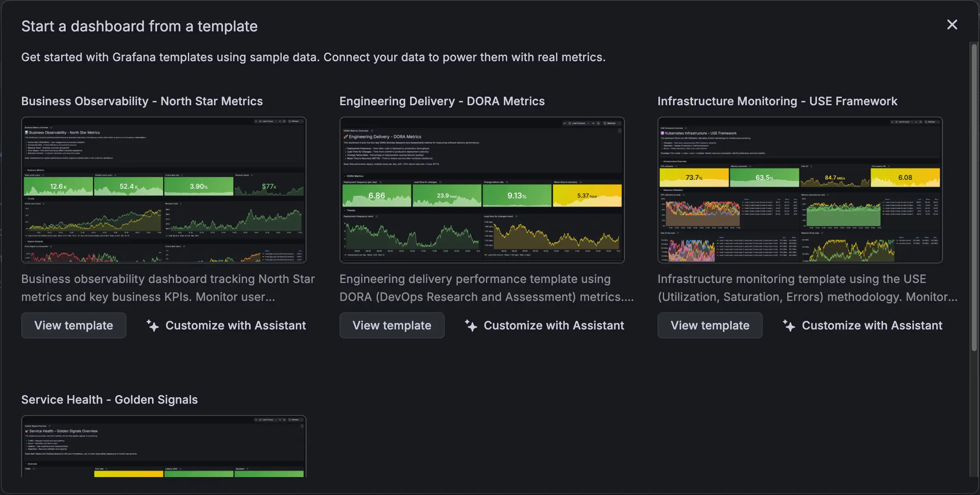Screen dimensions: 980x495
Task: Close the template dialog with the X
Action: (952, 25)
